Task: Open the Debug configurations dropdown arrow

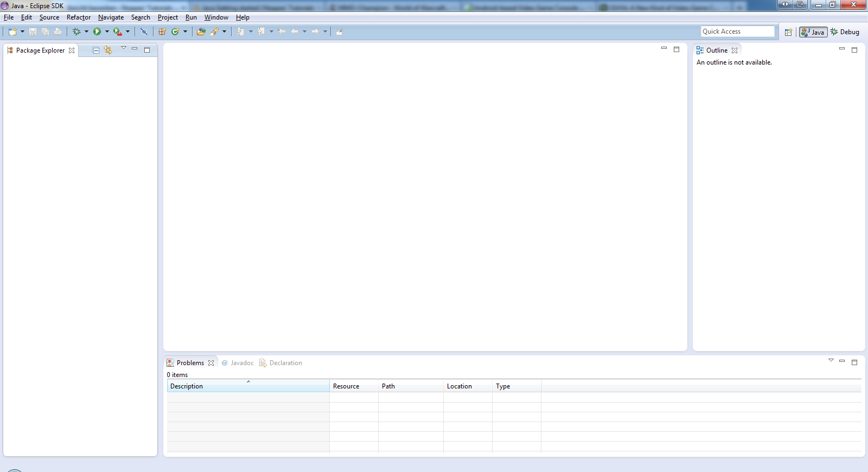Action: coord(86,31)
